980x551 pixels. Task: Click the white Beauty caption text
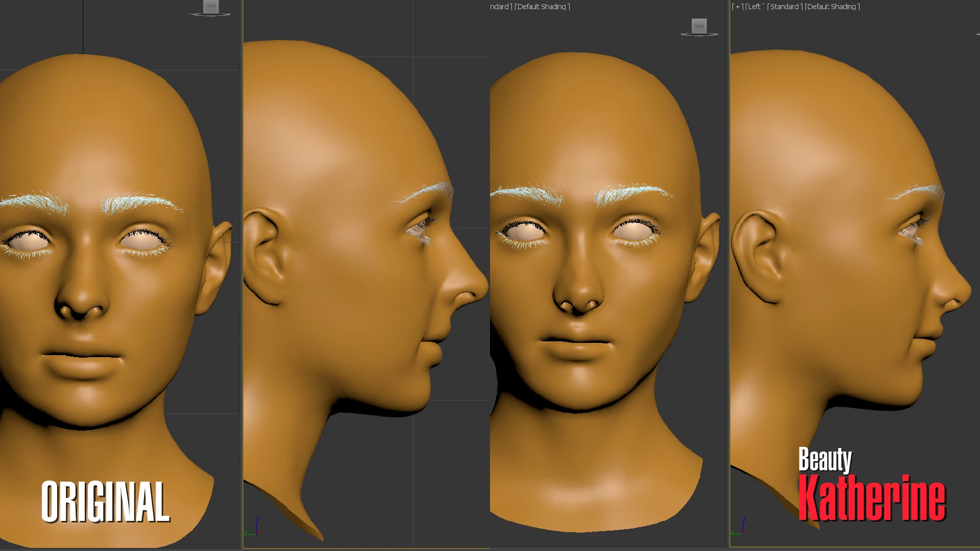pyautogui.click(x=825, y=459)
